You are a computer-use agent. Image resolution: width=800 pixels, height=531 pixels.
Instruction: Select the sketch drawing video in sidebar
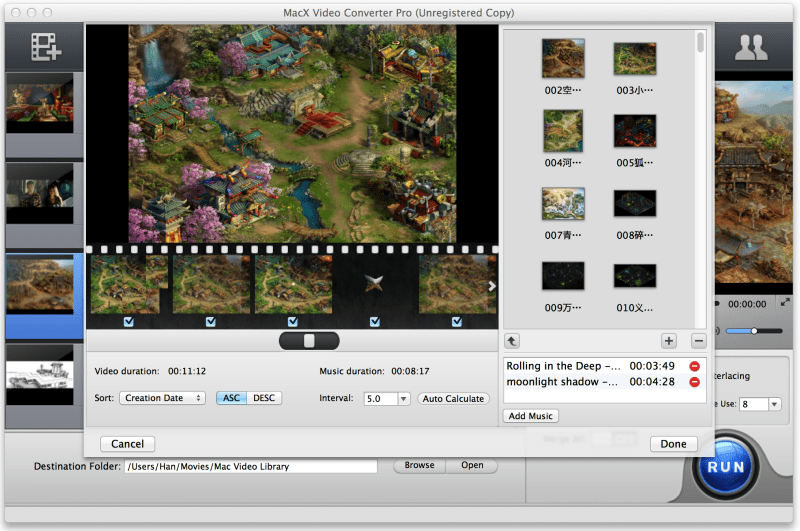(40, 374)
